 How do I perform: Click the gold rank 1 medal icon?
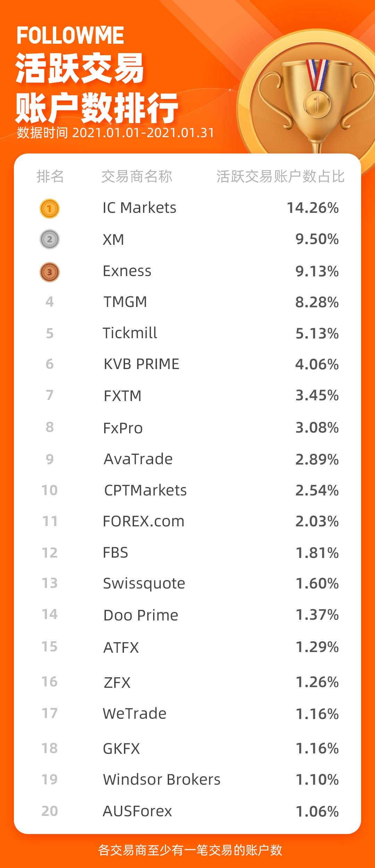click(x=50, y=209)
